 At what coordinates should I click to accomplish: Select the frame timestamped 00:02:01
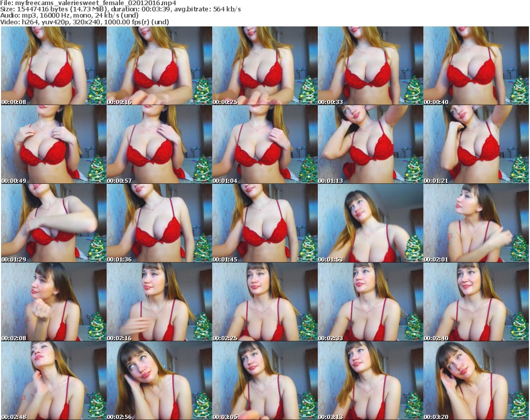(476, 223)
